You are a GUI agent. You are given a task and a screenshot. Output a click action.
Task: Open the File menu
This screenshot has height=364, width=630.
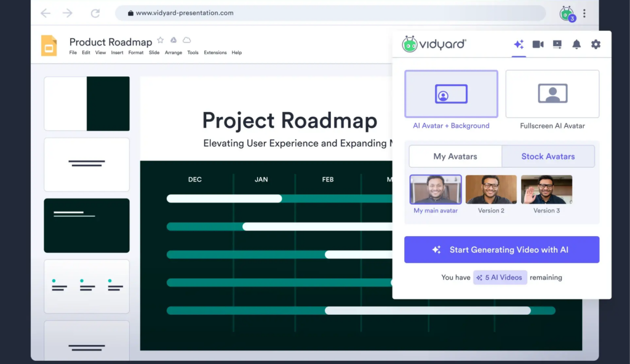[73, 53]
